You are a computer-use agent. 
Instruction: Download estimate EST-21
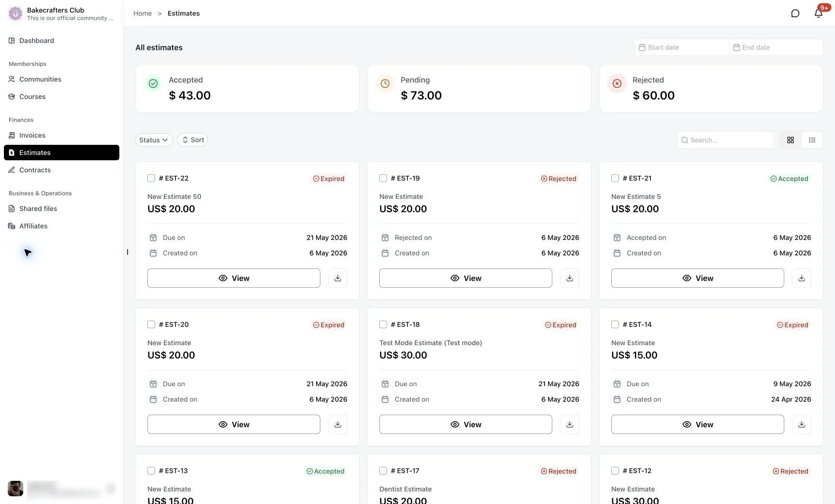pos(802,278)
